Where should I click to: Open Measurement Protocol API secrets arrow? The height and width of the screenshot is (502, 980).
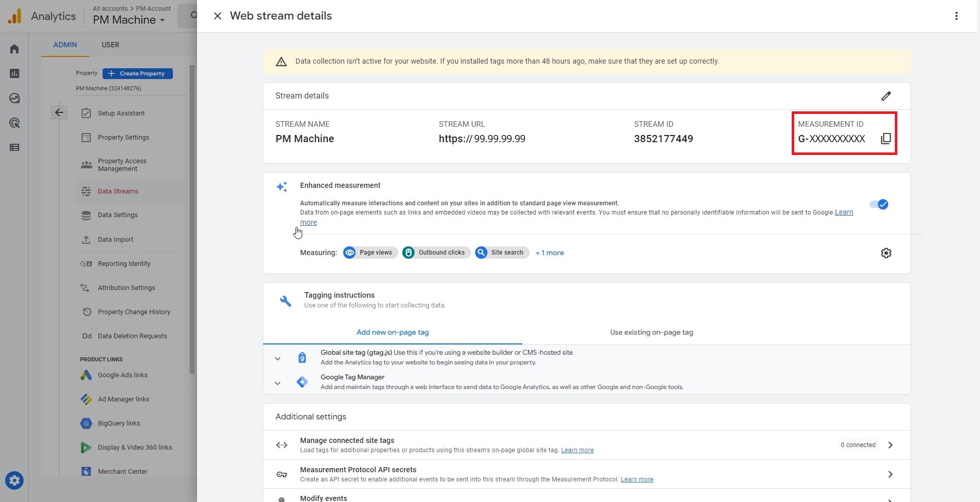click(x=890, y=474)
